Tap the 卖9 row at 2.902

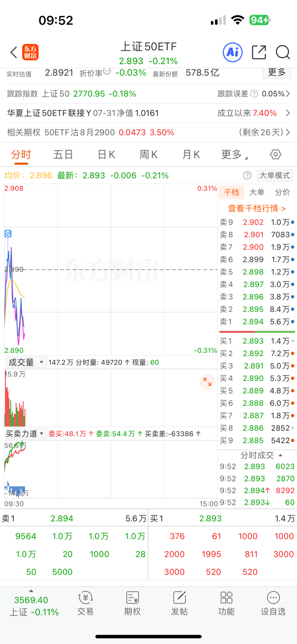tap(257, 222)
